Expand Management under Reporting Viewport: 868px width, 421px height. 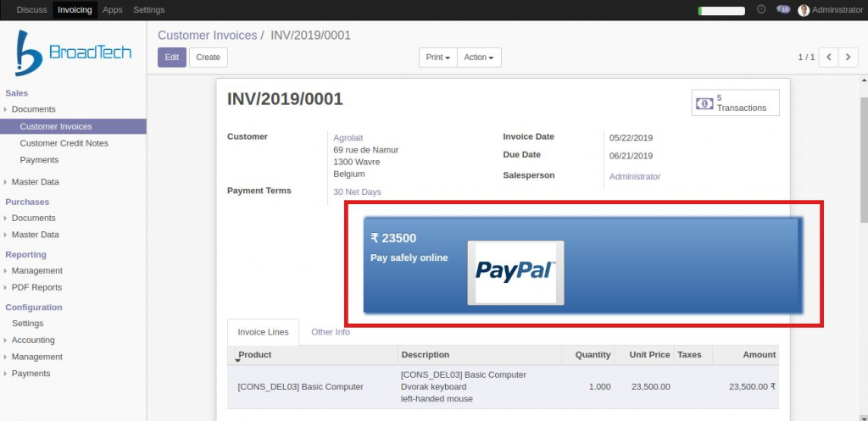click(36, 270)
